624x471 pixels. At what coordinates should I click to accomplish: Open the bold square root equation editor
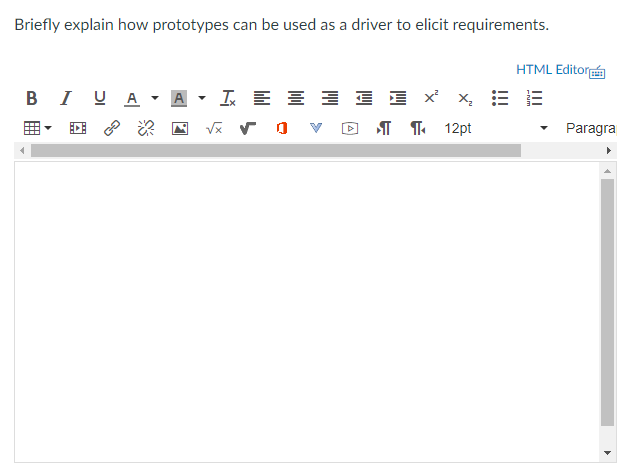pyautogui.click(x=248, y=128)
